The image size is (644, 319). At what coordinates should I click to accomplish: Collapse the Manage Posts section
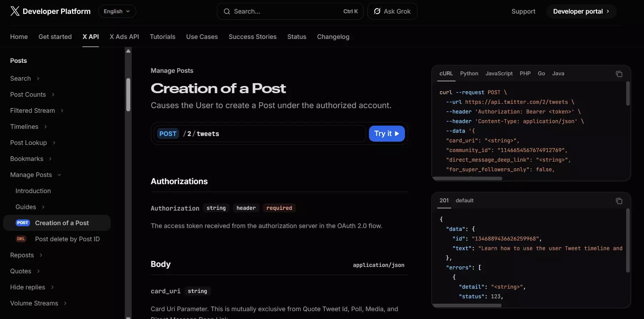pos(59,175)
